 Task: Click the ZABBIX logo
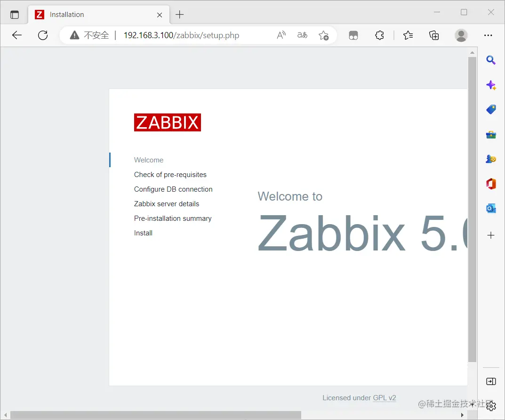pos(168,122)
